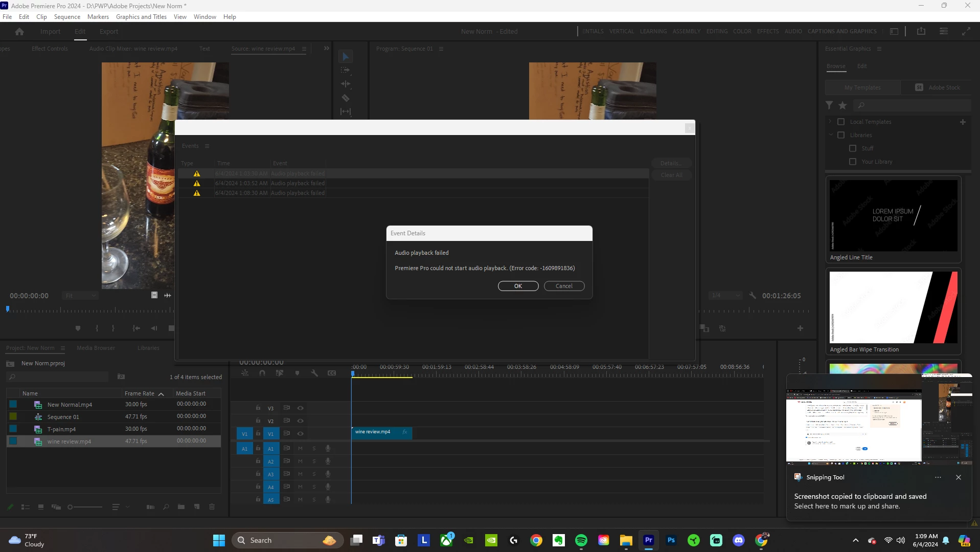Click Adobe Stock button
The image size is (980, 552).
click(937, 87)
